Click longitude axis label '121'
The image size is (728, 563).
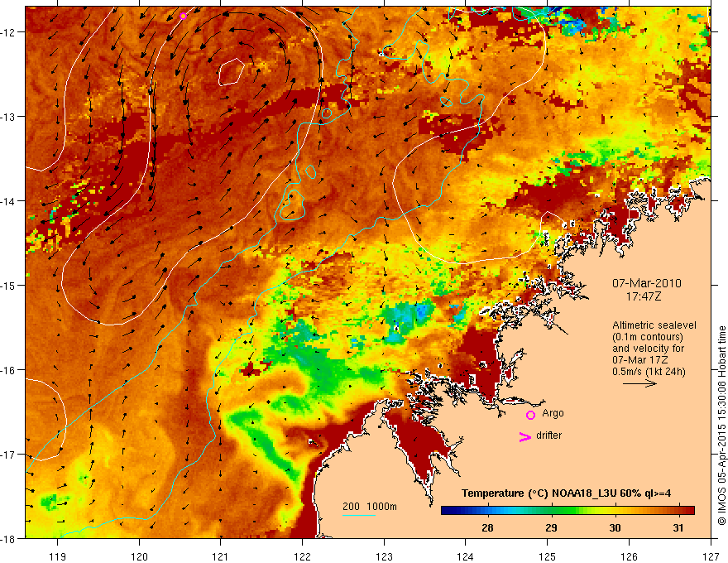tap(221, 556)
